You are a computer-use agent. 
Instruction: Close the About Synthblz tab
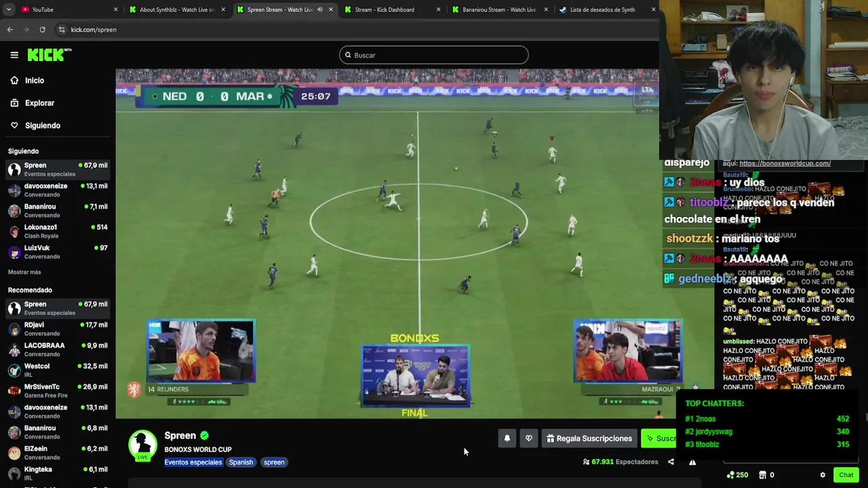point(223,9)
